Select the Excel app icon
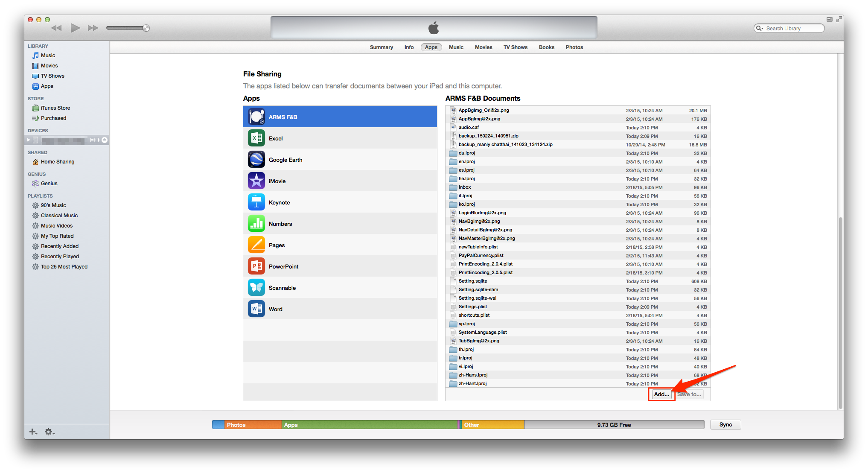The height and width of the screenshot is (473, 868). 256,138
